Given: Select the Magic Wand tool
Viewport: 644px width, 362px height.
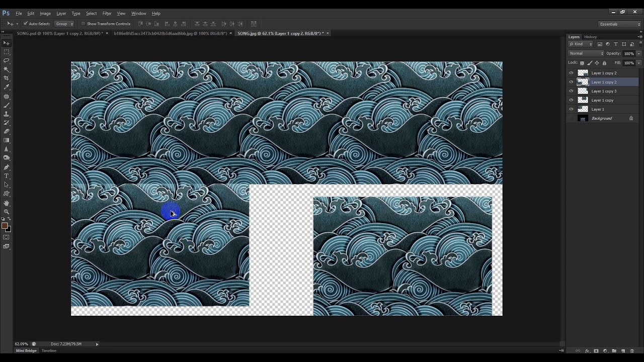Looking at the screenshot, I should click(x=7, y=69).
